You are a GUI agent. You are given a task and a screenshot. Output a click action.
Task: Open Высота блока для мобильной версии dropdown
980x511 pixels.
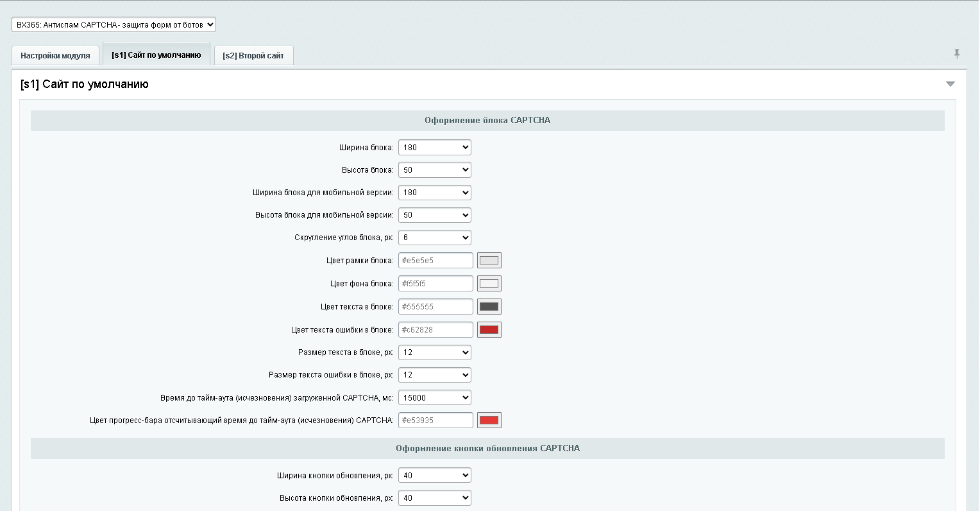435,215
